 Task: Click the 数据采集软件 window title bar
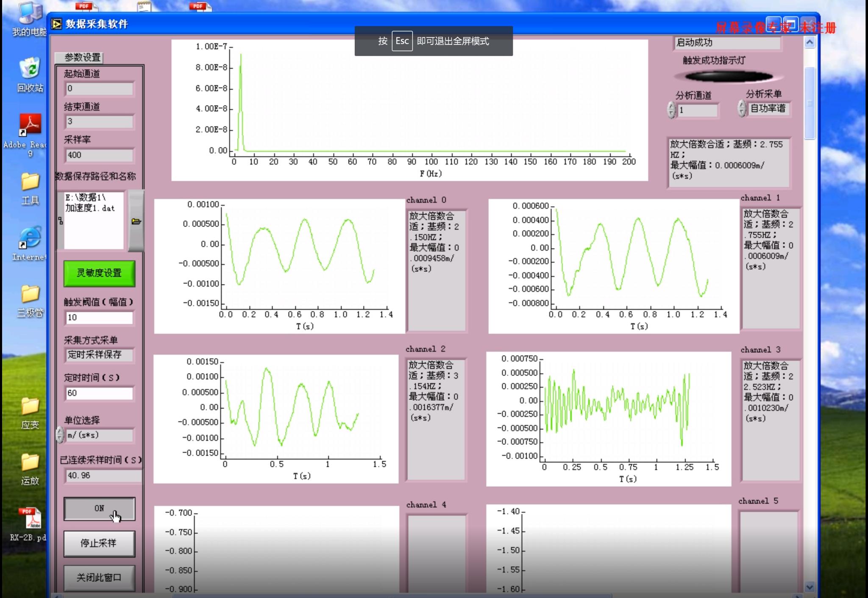click(432, 24)
